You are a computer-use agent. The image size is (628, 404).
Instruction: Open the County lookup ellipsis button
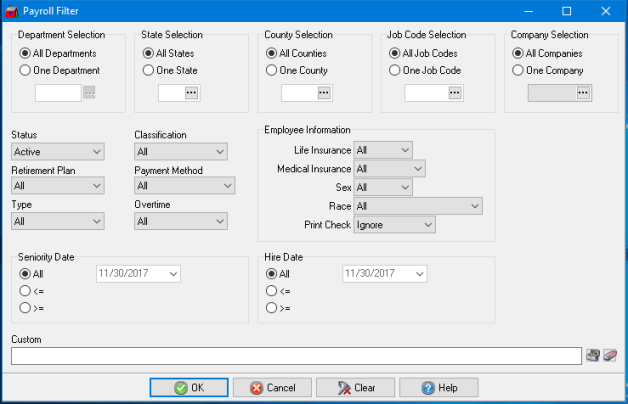point(323,93)
